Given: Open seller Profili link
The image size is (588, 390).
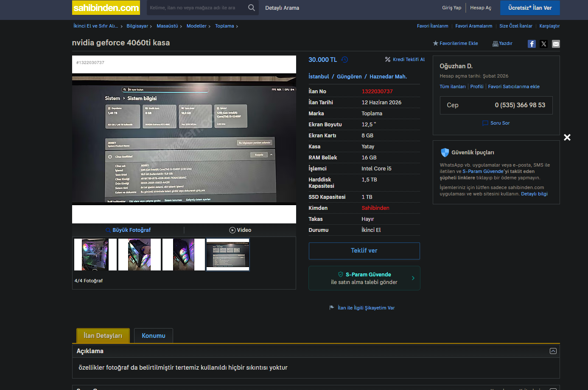Looking at the screenshot, I should coord(477,86).
